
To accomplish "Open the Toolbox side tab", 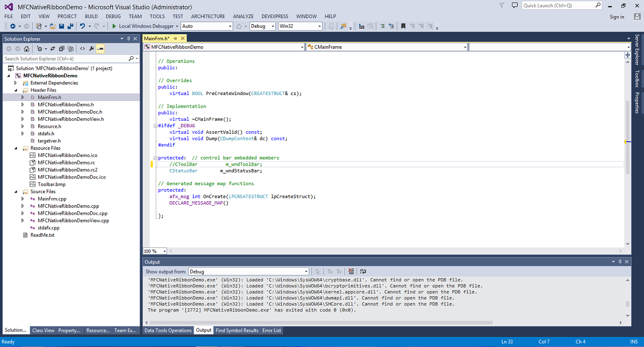I will 637,79.
